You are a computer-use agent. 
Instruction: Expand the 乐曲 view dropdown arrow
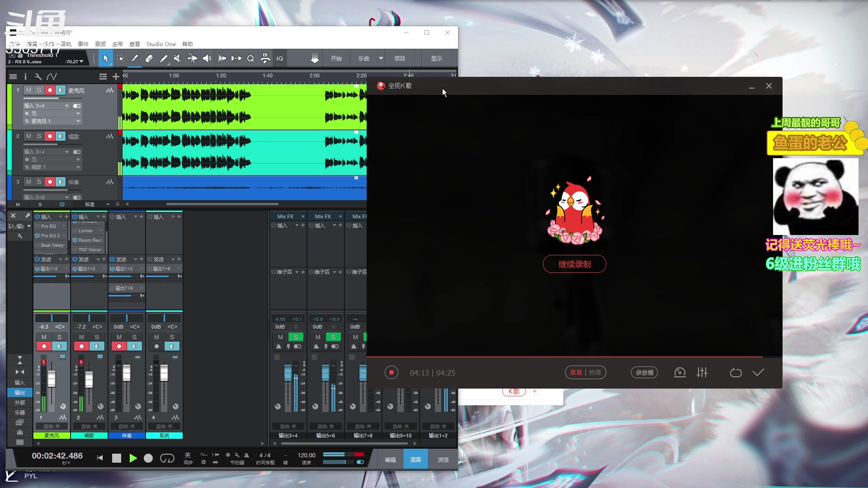(381, 58)
